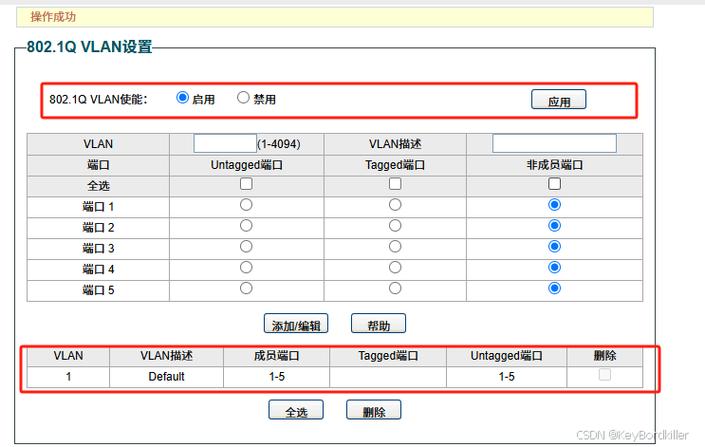705x447 pixels.
Task: Select the 启用 radio button
Action: (x=182, y=98)
